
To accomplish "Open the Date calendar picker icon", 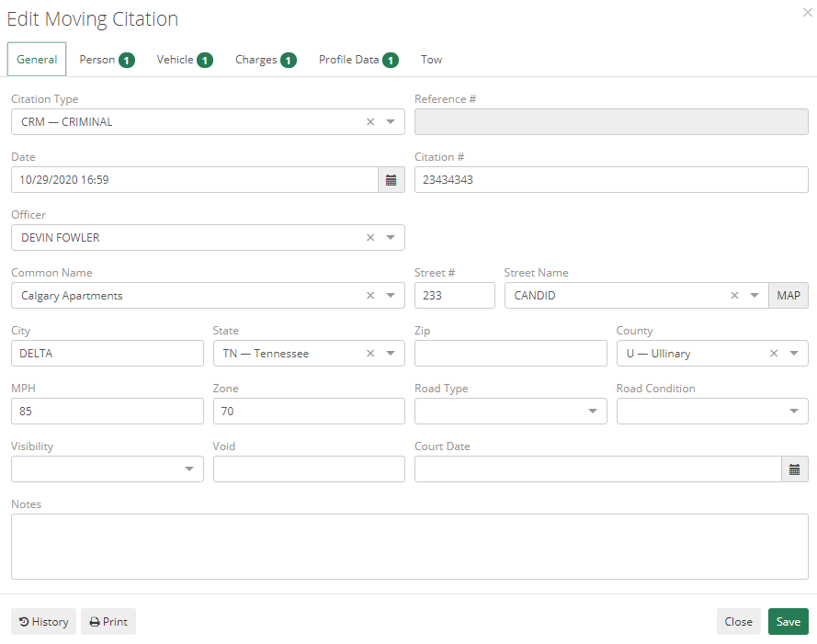I will tap(391, 180).
